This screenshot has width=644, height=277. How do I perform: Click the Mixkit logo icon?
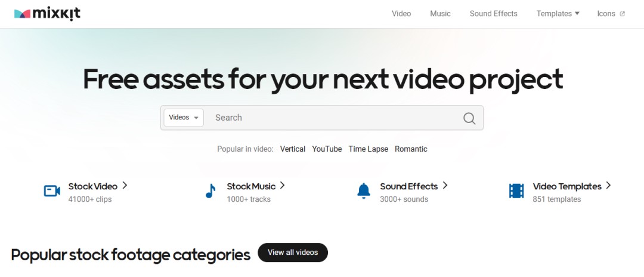(x=22, y=14)
